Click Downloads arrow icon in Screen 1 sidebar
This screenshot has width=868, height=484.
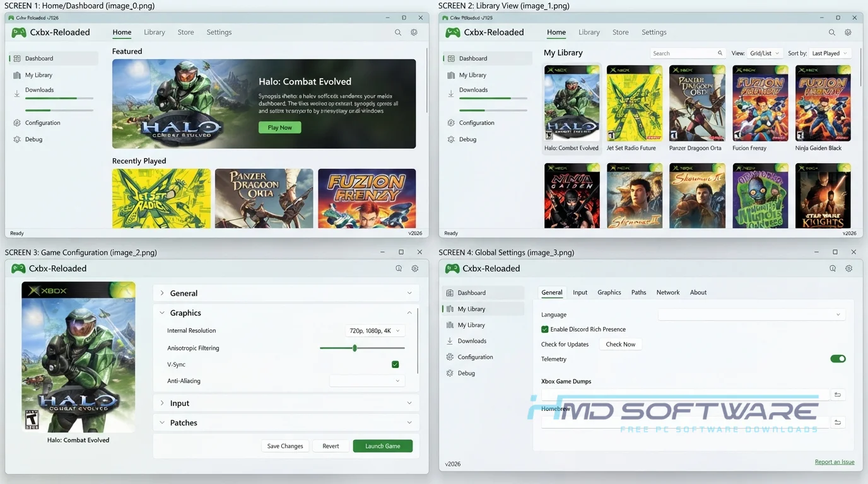(17, 93)
